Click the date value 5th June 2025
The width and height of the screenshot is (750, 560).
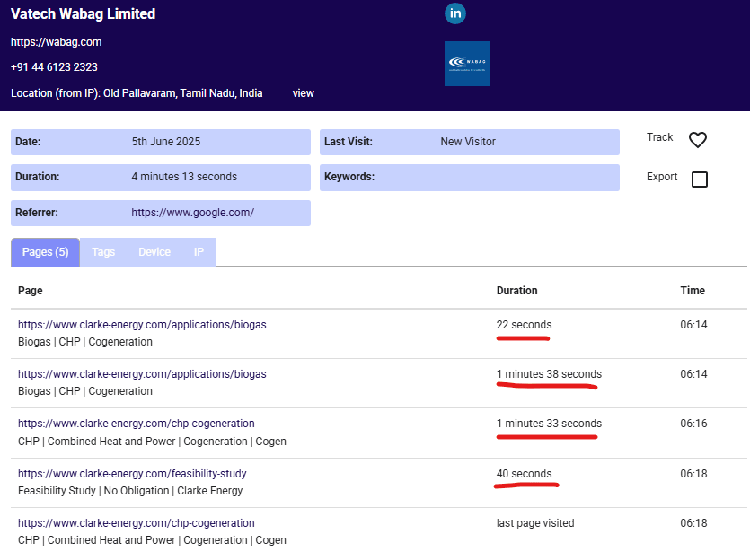click(x=166, y=142)
